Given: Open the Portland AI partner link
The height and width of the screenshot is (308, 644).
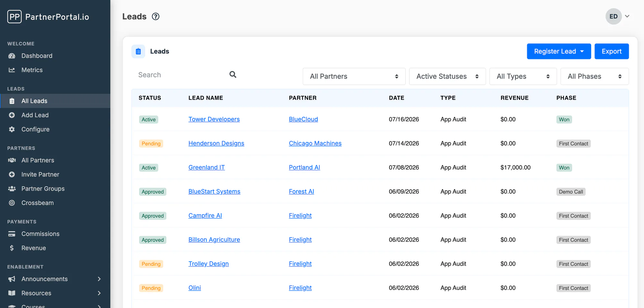Looking at the screenshot, I should tap(304, 167).
